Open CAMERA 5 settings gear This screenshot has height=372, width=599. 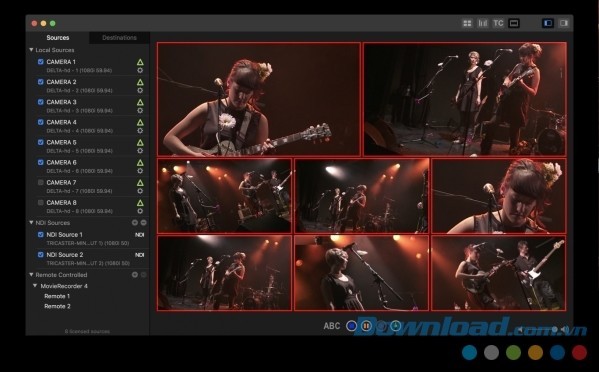pyautogui.click(x=140, y=151)
